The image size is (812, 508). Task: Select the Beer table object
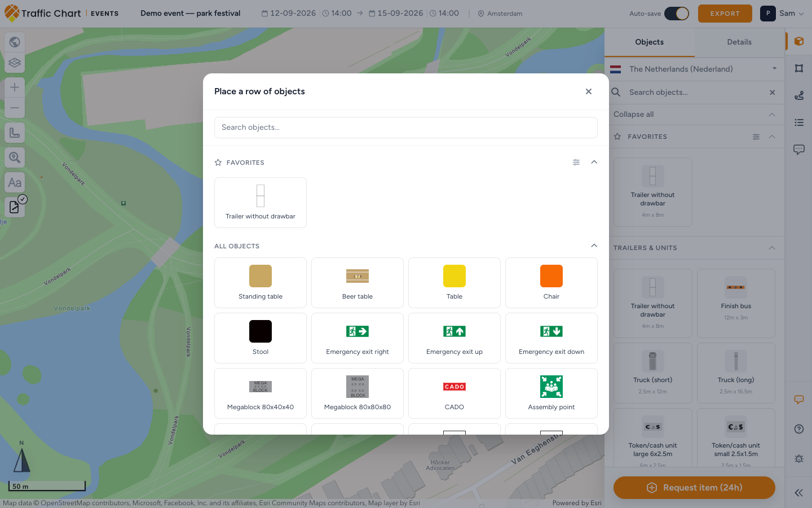click(x=358, y=283)
